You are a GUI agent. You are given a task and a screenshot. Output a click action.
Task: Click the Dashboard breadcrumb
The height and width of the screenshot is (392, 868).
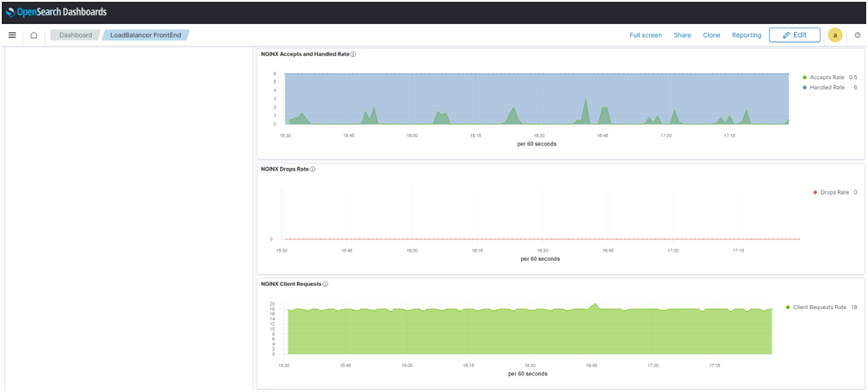[x=76, y=34]
